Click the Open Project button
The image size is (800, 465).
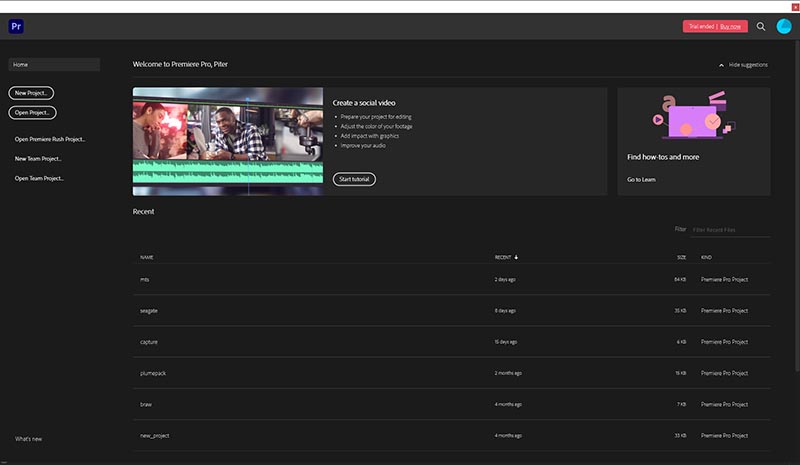[31, 112]
